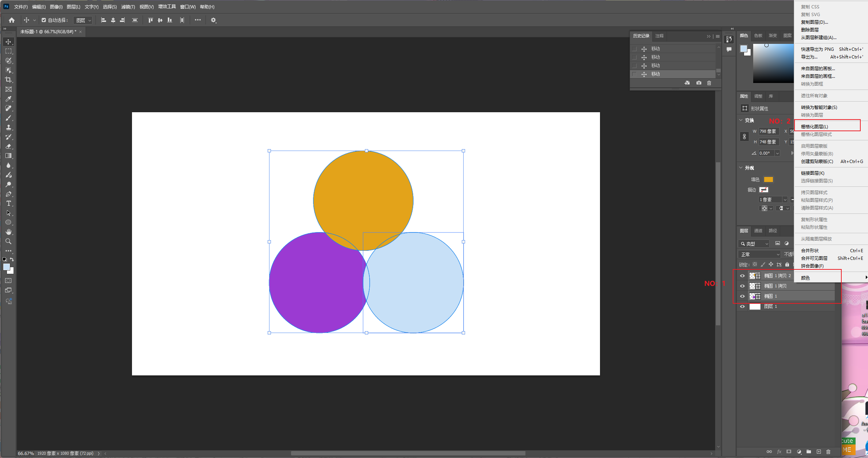
Task: Select the Clone Stamp tool
Action: tap(8, 127)
